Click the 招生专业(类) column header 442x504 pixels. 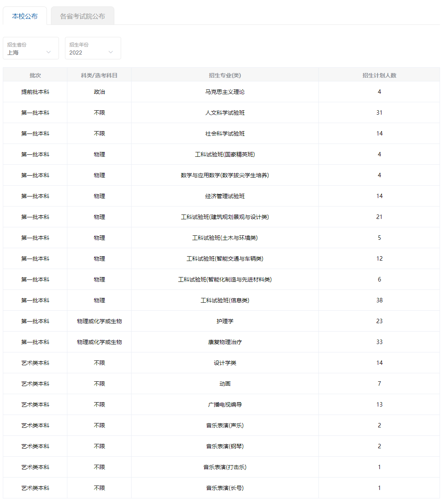tap(225, 75)
